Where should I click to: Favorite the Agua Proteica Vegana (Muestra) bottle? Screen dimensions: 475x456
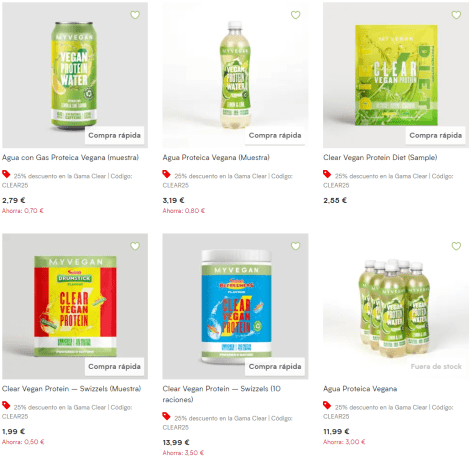[x=295, y=15]
